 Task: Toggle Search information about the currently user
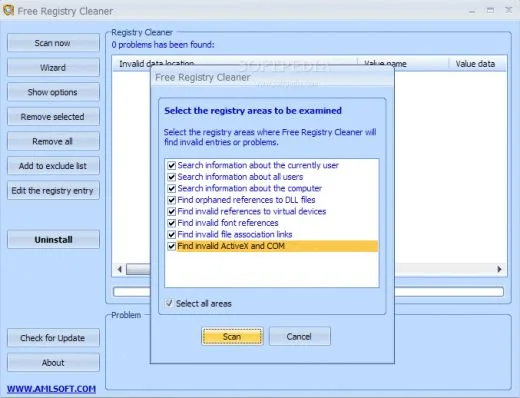172,165
